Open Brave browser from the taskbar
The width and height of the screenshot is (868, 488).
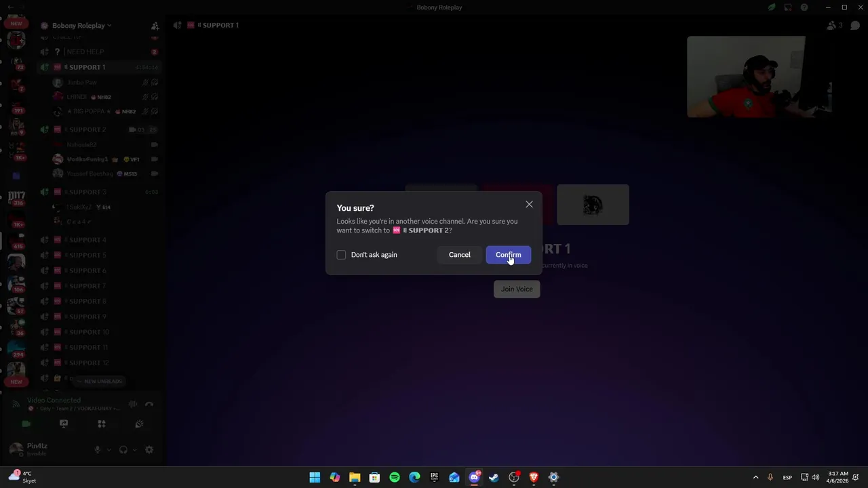(534, 477)
